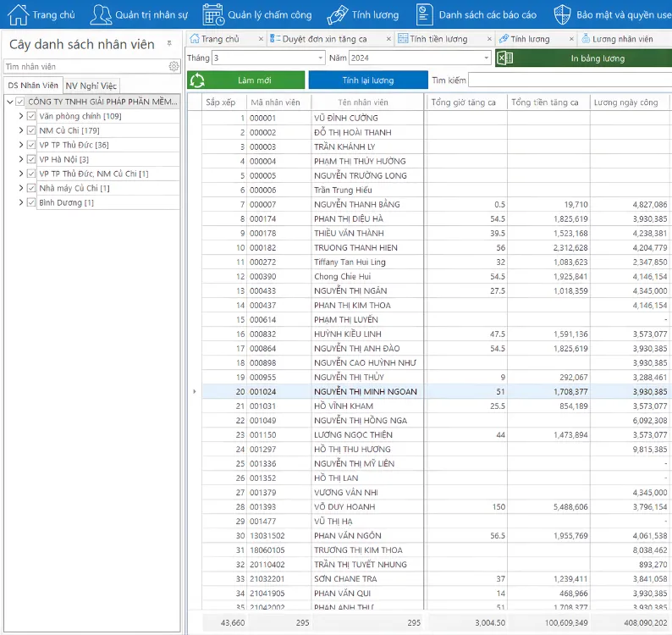This screenshot has height=635, width=672.
Task: Click the table icon on Tính tiền lương tab
Action: [x=403, y=39]
